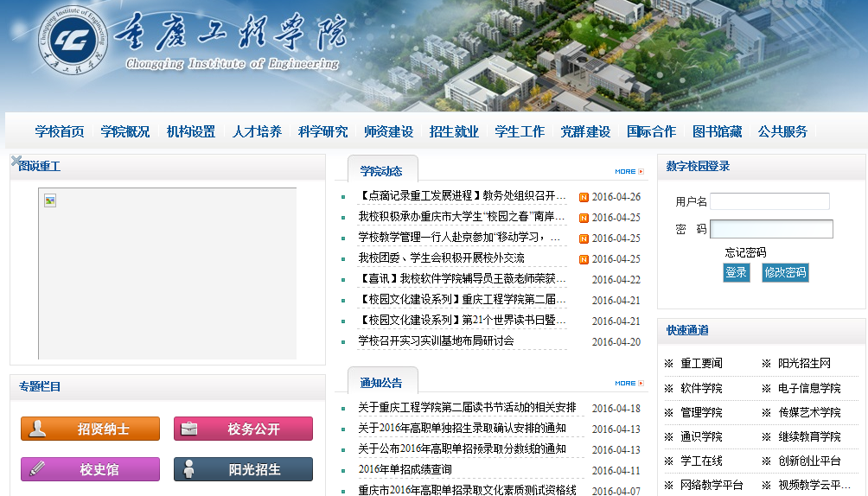868x496 pixels.
Task: Open news 【喜讯】我校软件学院辅导员王薇老师荣获
Action: (463, 278)
